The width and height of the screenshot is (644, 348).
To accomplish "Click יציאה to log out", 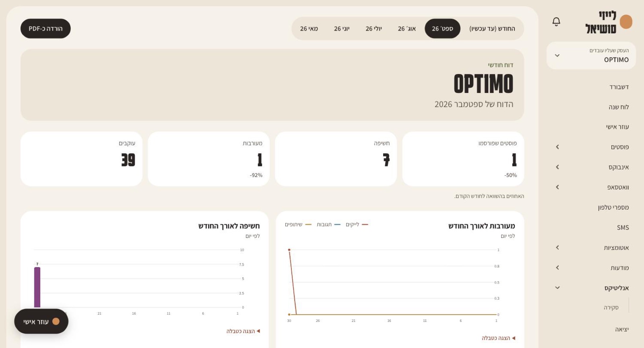I will [x=622, y=329].
